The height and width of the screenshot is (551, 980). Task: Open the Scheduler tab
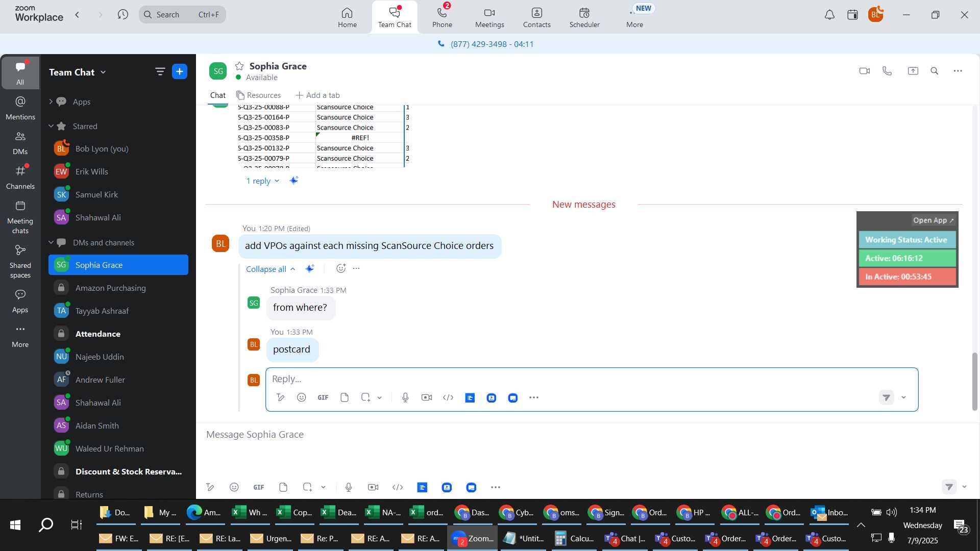[x=584, y=17]
